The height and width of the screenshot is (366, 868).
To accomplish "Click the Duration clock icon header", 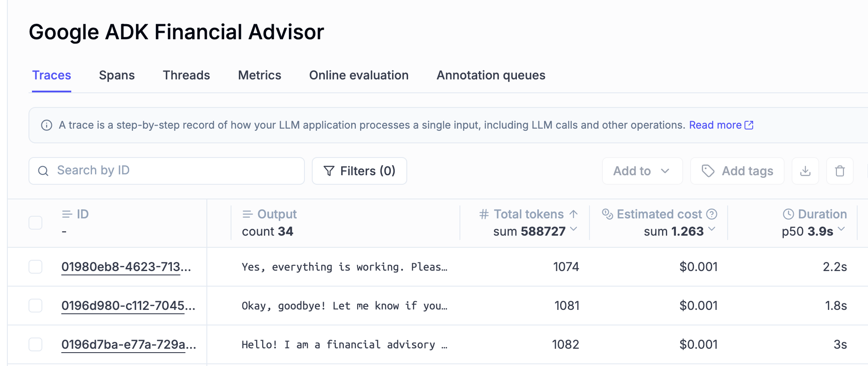I will pyautogui.click(x=788, y=214).
